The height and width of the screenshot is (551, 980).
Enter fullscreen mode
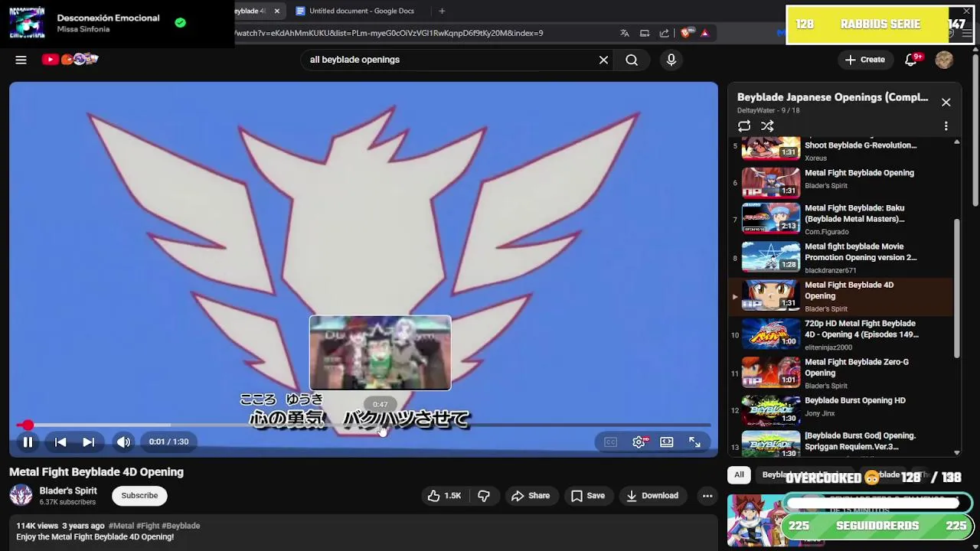(x=694, y=442)
